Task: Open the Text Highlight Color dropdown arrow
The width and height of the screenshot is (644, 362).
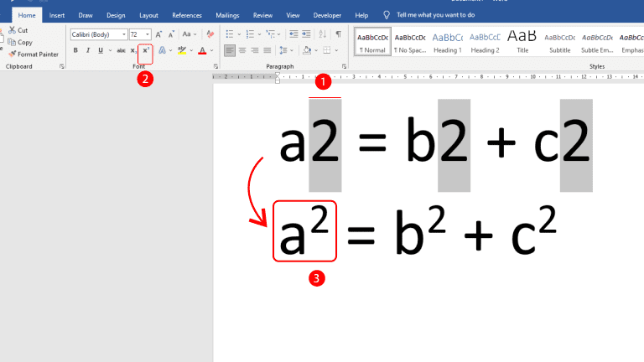Action: pyautogui.click(x=191, y=50)
